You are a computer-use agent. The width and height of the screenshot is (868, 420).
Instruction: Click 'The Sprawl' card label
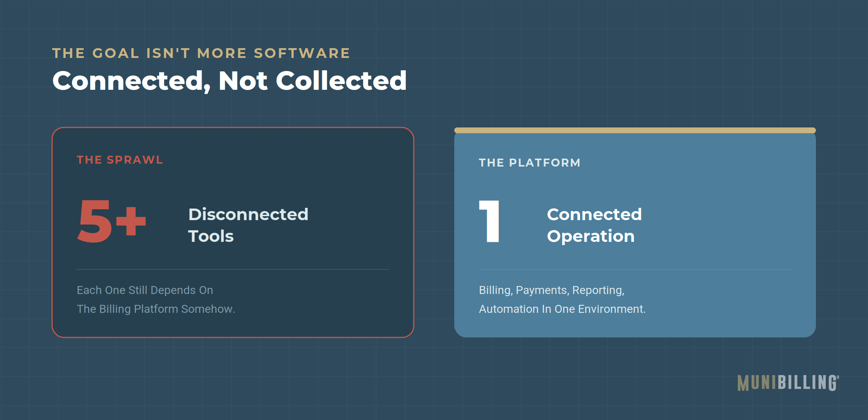coord(120,160)
